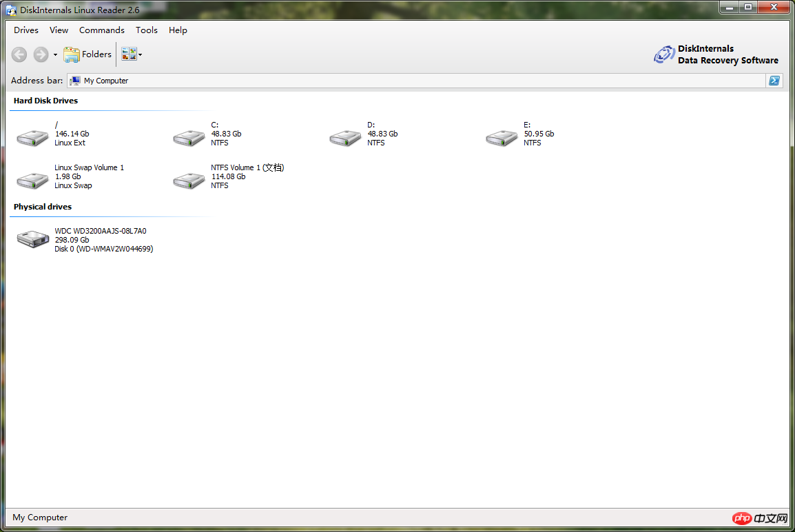The height and width of the screenshot is (532, 795).
Task: Click the C: drive label text
Action: (x=214, y=125)
